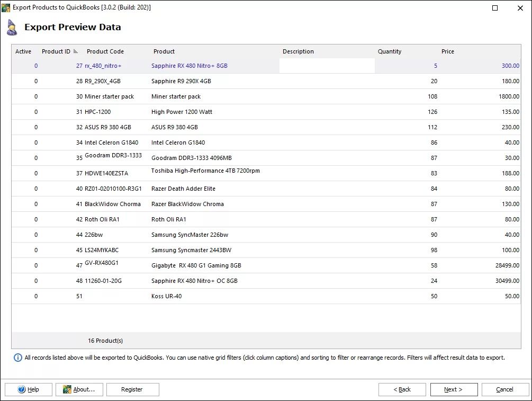Click the wizard logo beside Export Preview Data
The image size is (532, 401).
(13, 28)
